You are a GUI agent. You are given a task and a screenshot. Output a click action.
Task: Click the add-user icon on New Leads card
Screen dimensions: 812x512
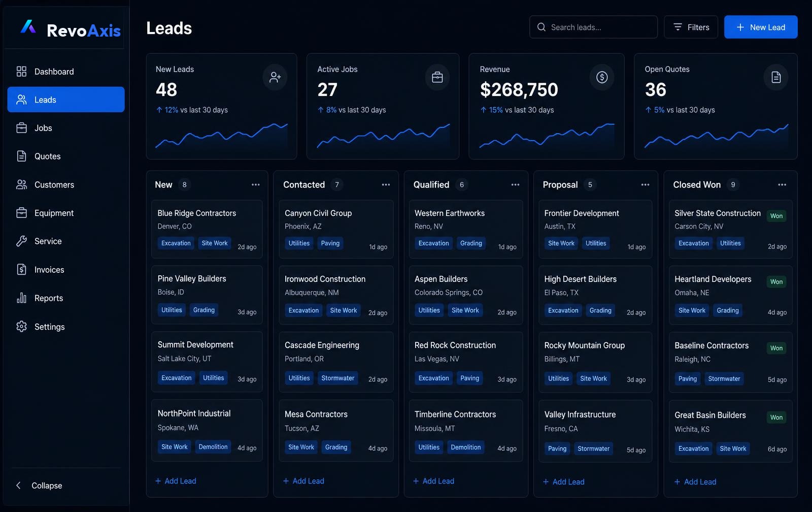click(275, 77)
